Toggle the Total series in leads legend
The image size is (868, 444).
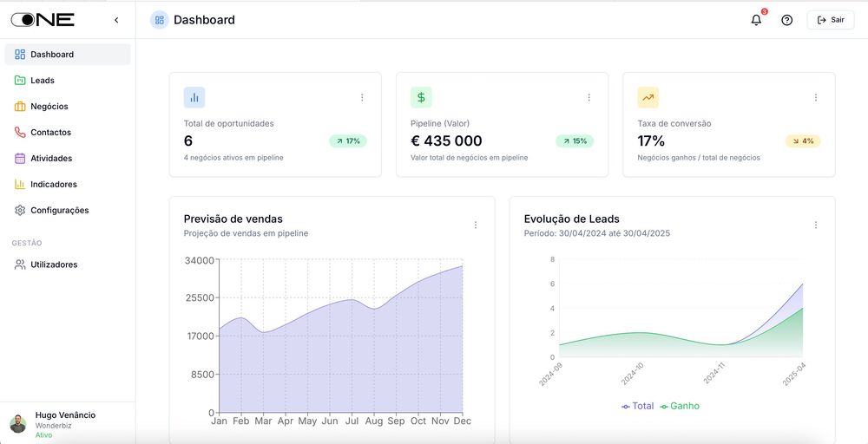pos(638,406)
